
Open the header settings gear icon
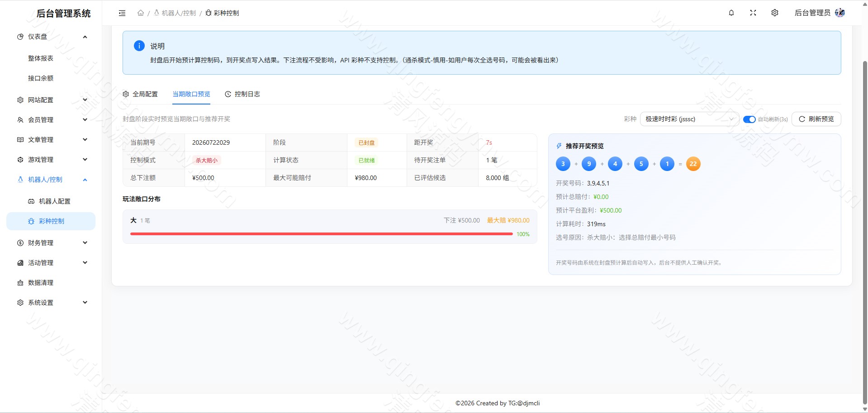775,13
